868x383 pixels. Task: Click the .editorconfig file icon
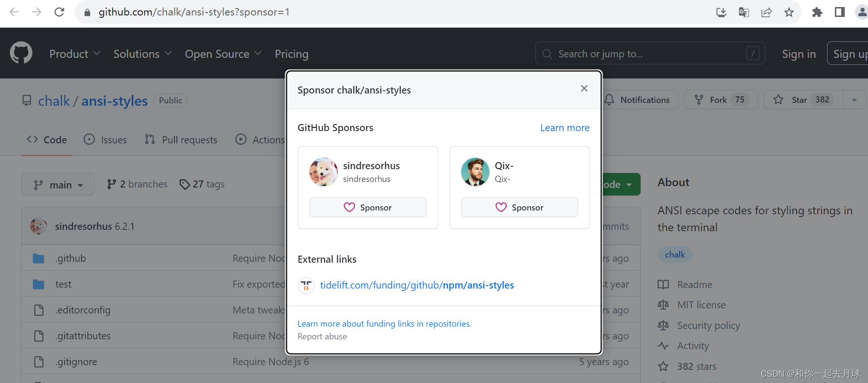click(x=39, y=310)
